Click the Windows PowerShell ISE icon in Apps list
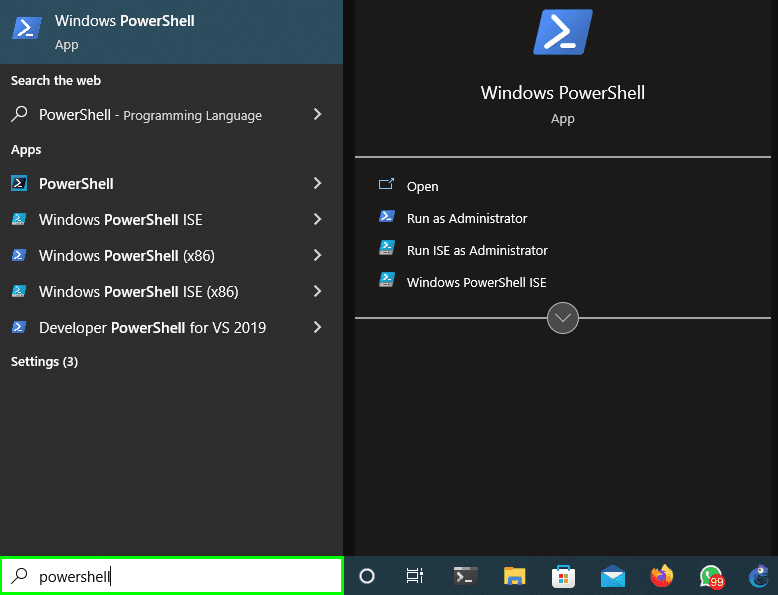 click(19, 219)
